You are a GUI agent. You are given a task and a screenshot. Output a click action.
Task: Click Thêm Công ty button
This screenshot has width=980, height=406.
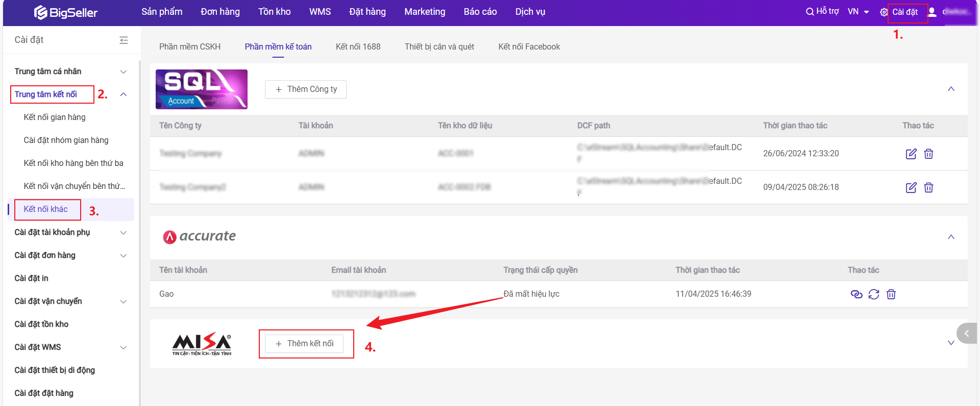pyautogui.click(x=306, y=89)
